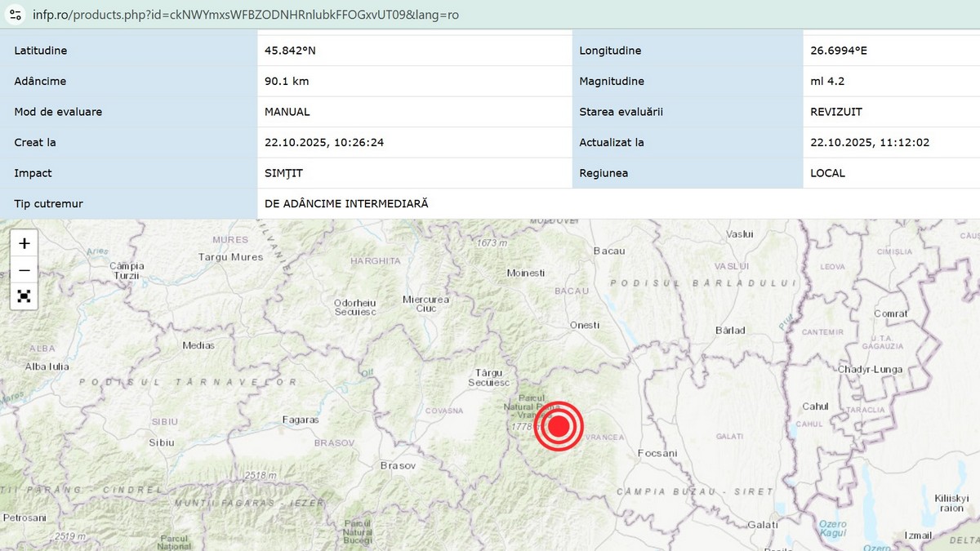Image resolution: width=980 pixels, height=551 pixels.
Task: Zoom out the map with minus button
Action: pyautogui.click(x=24, y=270)
